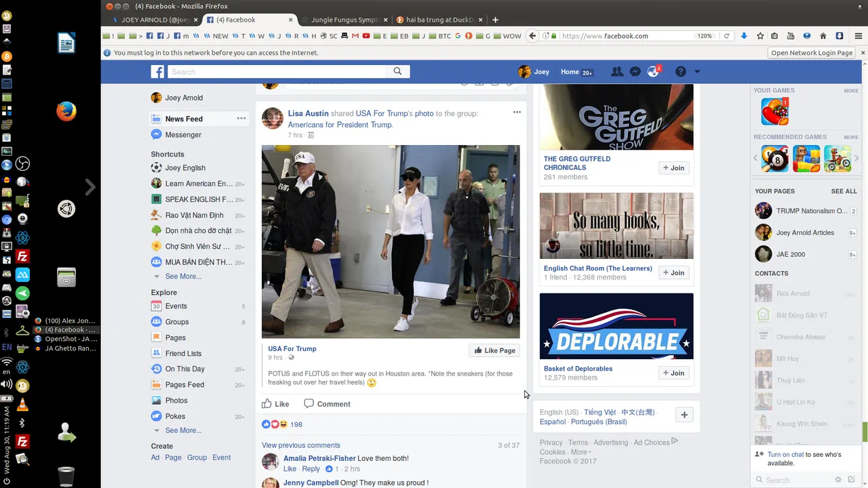Create Group link under Create
868x488 pixels.
[x=197, y=457]
